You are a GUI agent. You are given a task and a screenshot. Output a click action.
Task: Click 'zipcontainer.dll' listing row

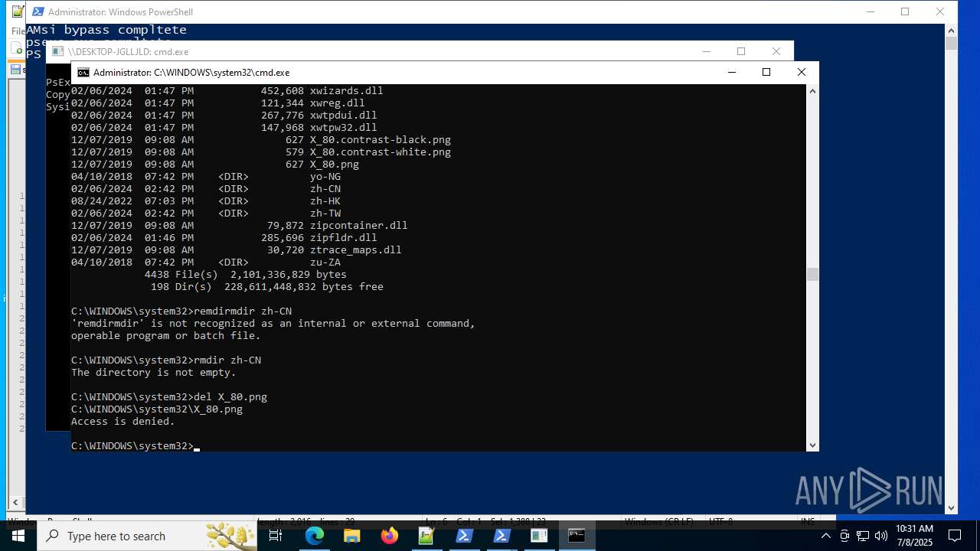(x=240, y=225)
